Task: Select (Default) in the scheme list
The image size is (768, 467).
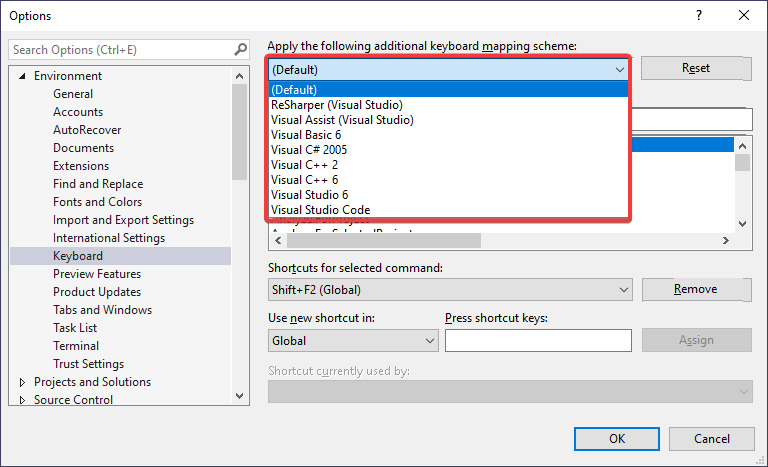Action: [x=448, y=90]
